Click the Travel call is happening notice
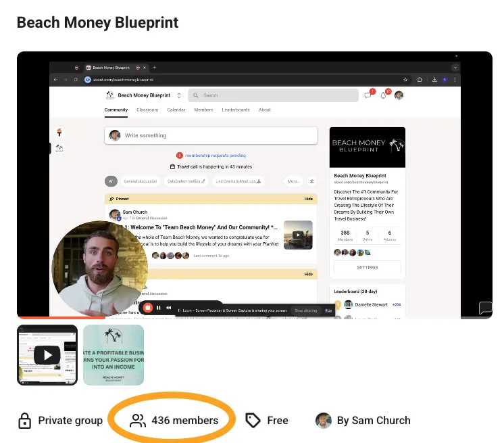Image resolution: width=504 pixels, height=443 pixels. 214,166
